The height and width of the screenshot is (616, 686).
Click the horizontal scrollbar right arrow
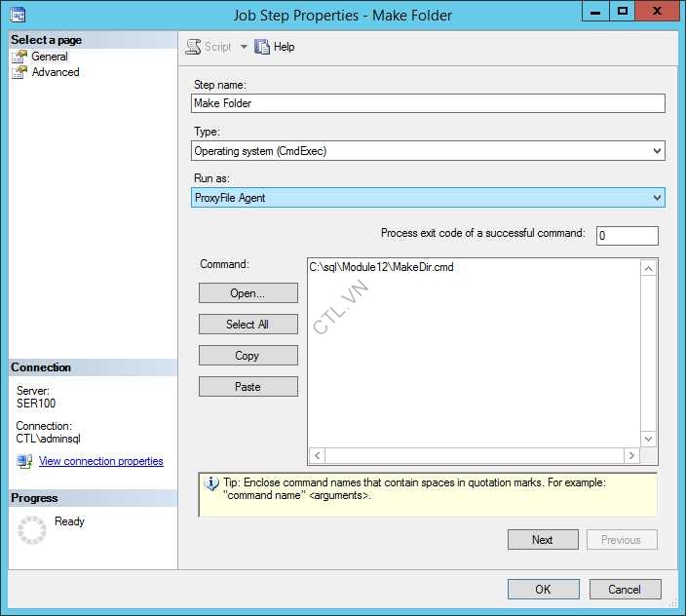click(631, 455)
